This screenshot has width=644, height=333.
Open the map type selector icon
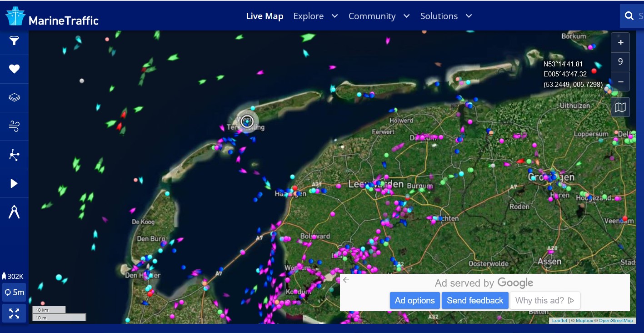point(620,107)
